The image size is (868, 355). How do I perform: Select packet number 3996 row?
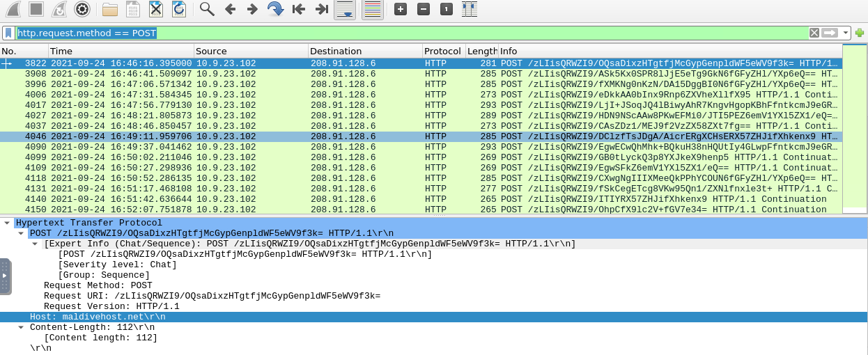421,84
